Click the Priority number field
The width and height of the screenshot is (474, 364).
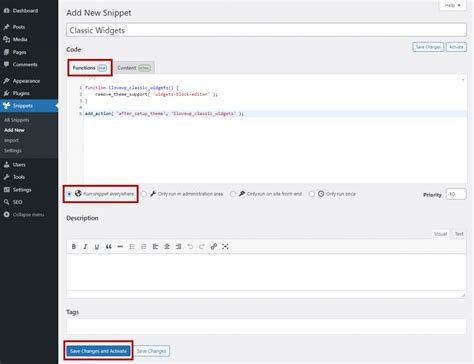pos(456,194)
